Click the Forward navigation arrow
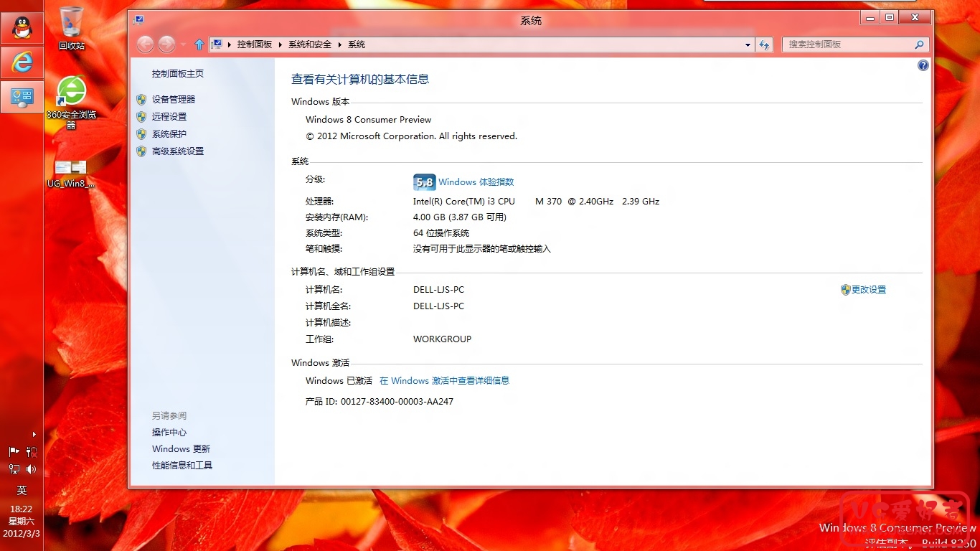Screen dimensions: 980x551 (166, 44)
